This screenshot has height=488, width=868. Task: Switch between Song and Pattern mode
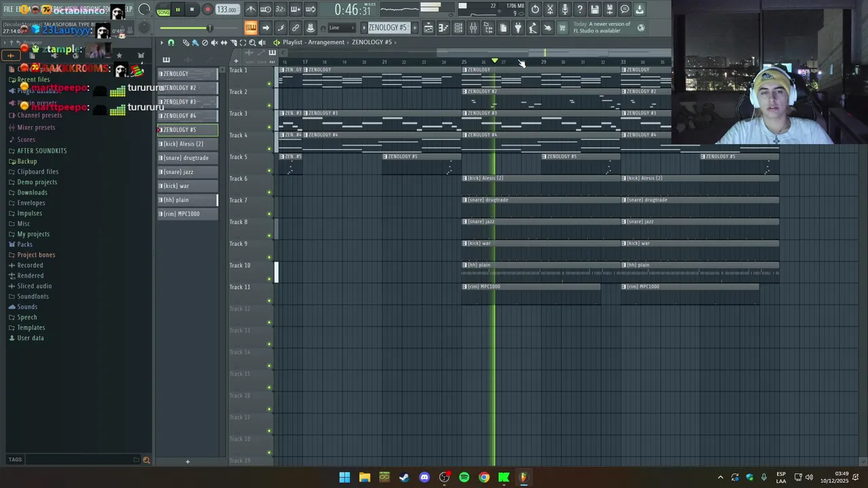(163, 10)
